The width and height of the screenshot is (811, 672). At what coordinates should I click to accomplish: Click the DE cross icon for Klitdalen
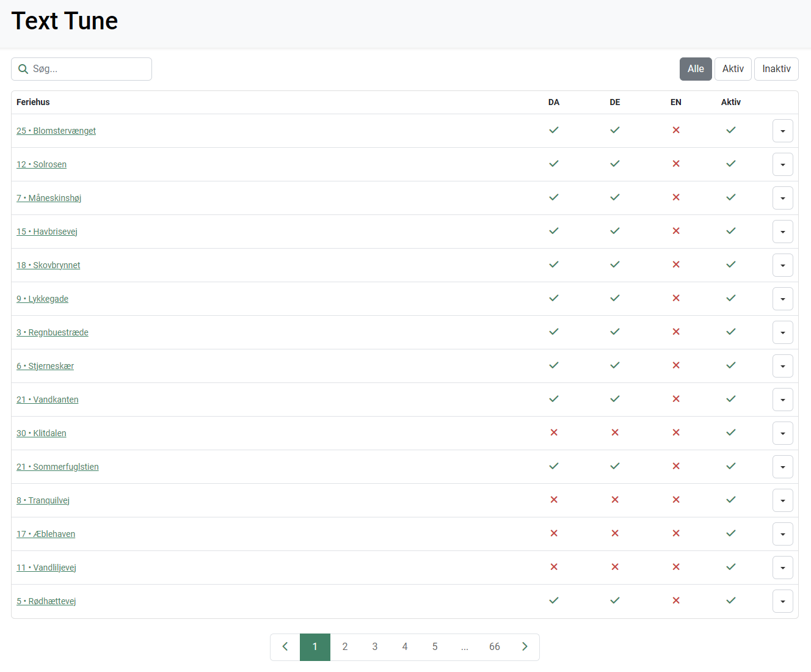pos(615,433)
